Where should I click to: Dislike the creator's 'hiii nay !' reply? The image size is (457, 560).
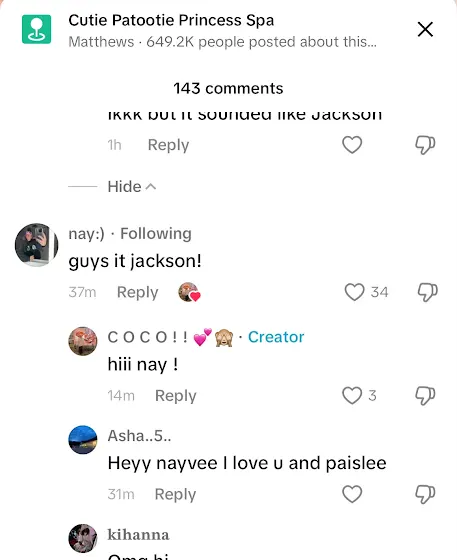click(x=425, y=396)
